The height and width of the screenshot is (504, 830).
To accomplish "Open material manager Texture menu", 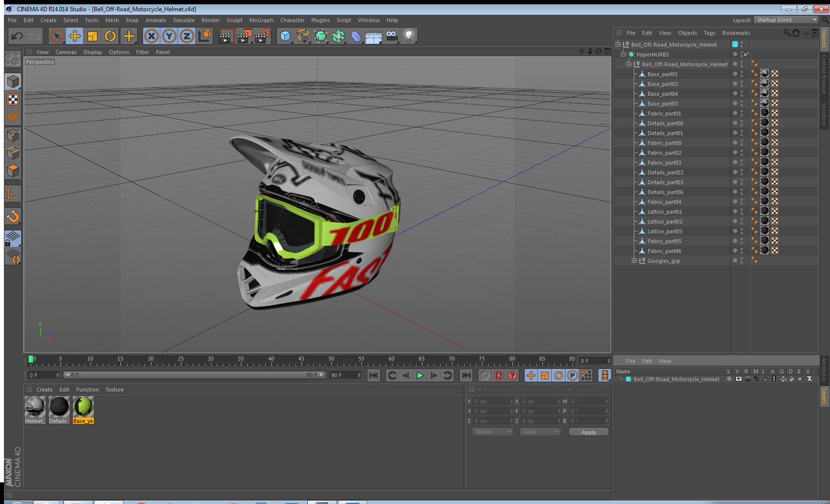I will click(115, 390).
